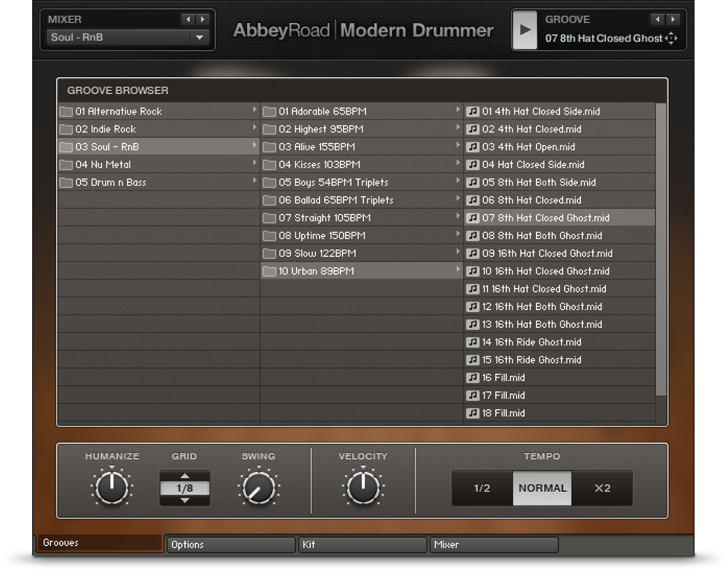Open the 04 Nu Metal folder

[158, 165]
